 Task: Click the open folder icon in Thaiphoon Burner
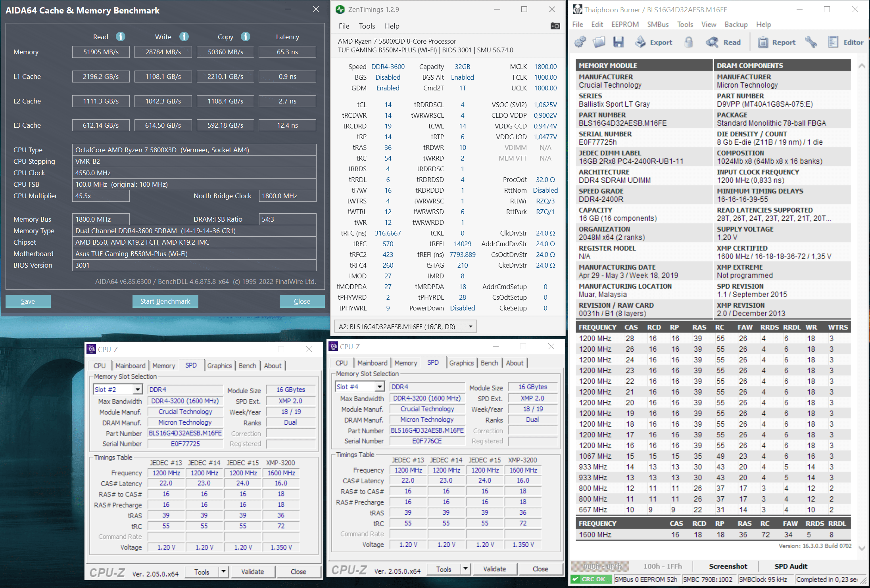click(x=599, y=42)
